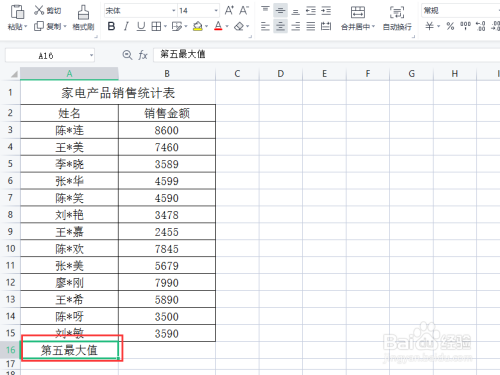Click title cell 家电产品销售统计表
Screen dimensions: 500x375
118,93
